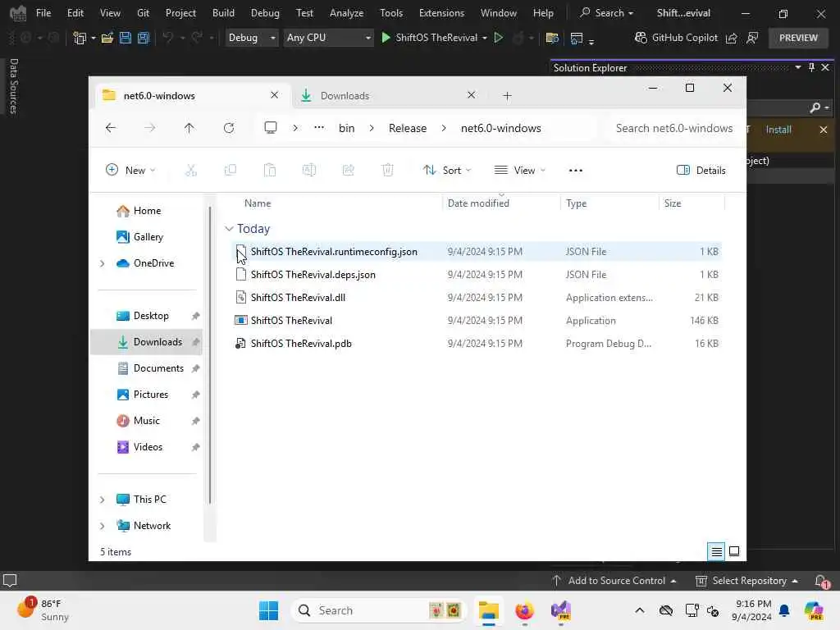The image size is (840, 630).
Task: Open the Build menu
Action: click(x=223, y=13)
